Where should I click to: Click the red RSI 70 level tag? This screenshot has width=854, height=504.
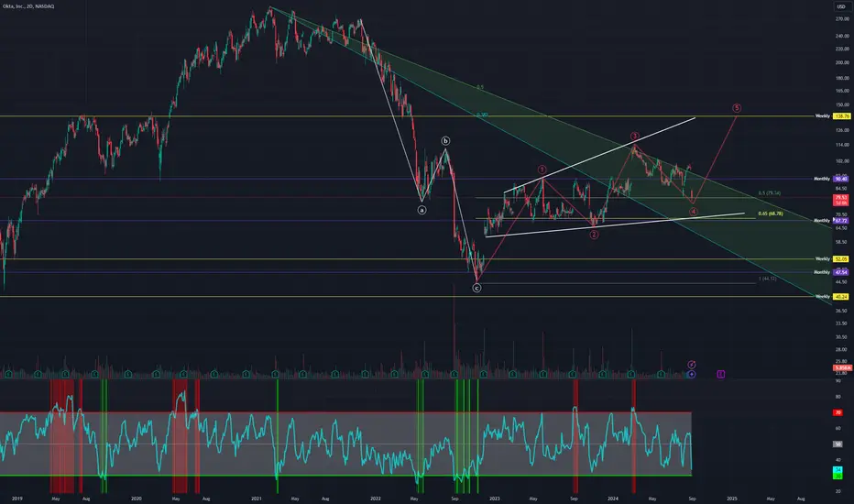pyautogui.click(x=838, y=412)
